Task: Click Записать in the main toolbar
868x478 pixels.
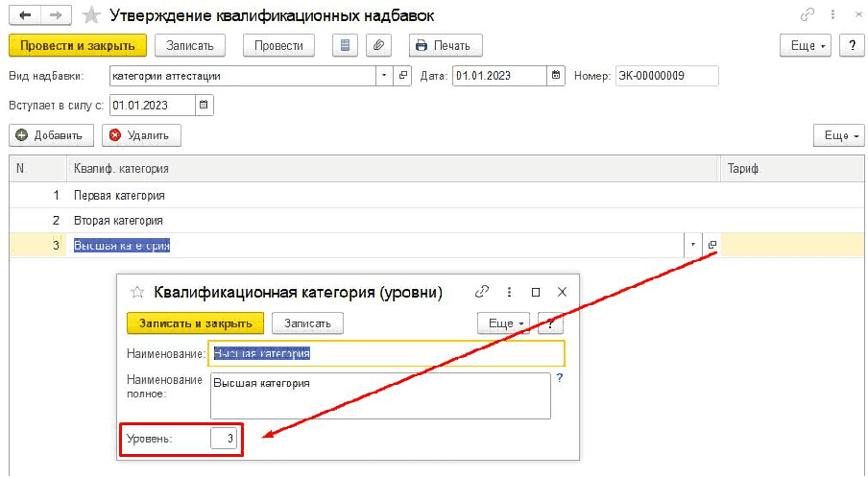Action: click(190, 45)
